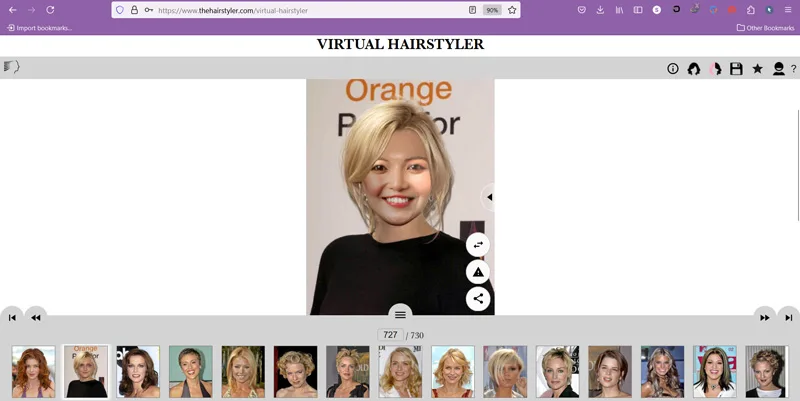Select the short curly thumbnail with the black-and-white top

[766, 371]
